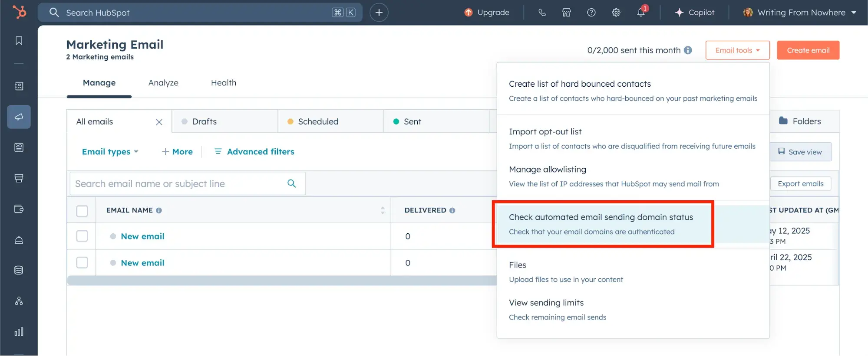Click info icon beside DELIVERED column
The image size is (868, 356).
[452, 210]
